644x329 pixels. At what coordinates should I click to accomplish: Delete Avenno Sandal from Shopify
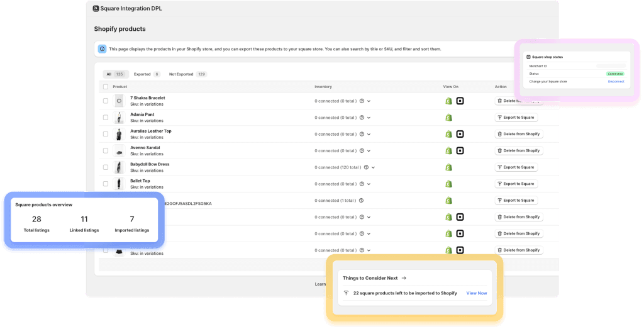pos(519,151)
